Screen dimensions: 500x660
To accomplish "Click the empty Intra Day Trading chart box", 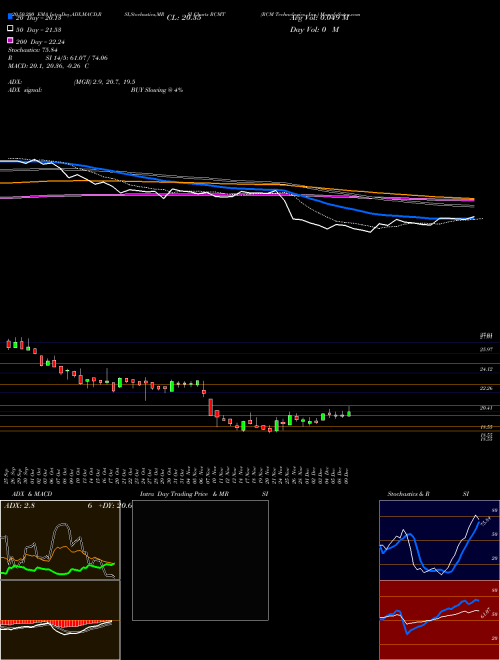I will pyautogui.click(x=200, y=560).
